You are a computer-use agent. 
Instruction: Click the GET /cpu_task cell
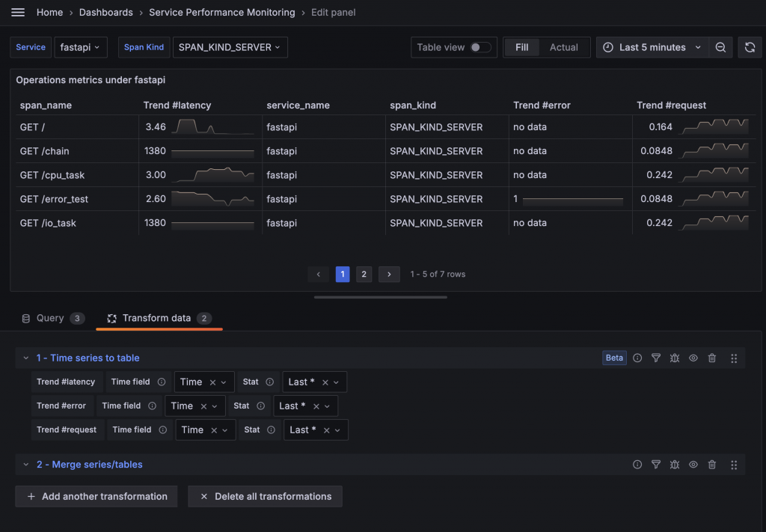point(77,175)
